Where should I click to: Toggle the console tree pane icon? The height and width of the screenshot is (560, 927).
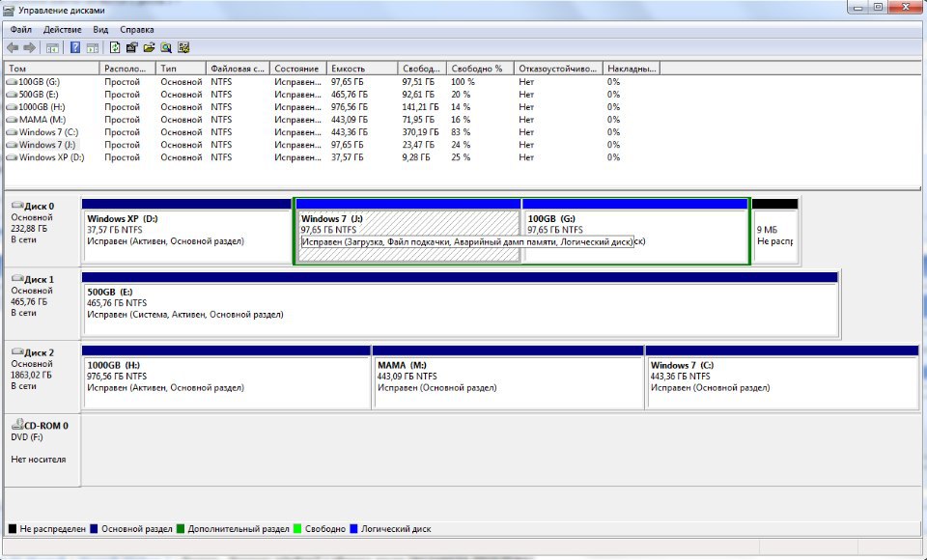(x=52, y=48)
